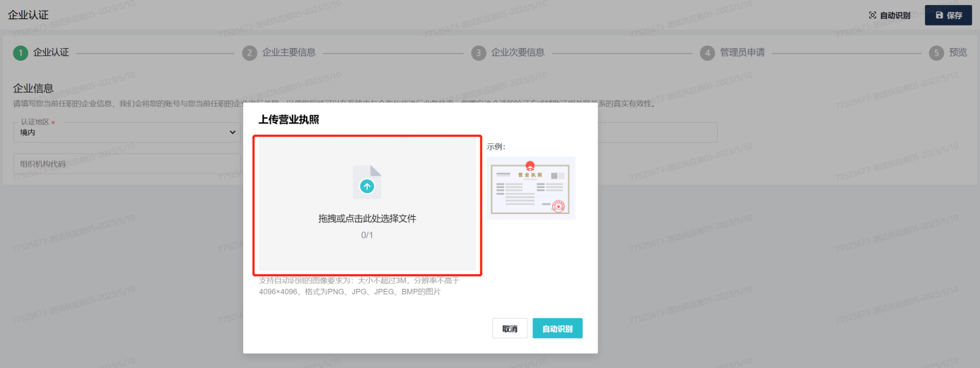Click the auto-recognize scan icon in header
Image resolution: width=980 pixels, height=368 pixels.
point(873,15)
